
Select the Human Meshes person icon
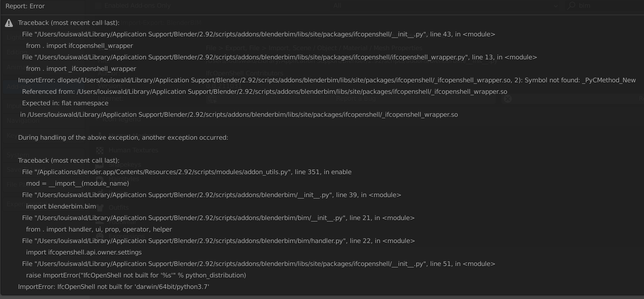pyautogui.click(x=100, y=134)
